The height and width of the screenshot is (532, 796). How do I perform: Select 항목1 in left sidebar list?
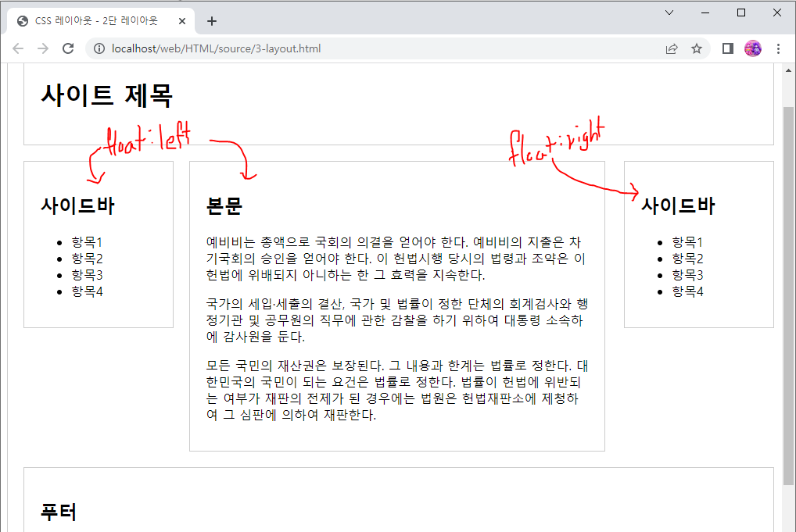(88, 242)
